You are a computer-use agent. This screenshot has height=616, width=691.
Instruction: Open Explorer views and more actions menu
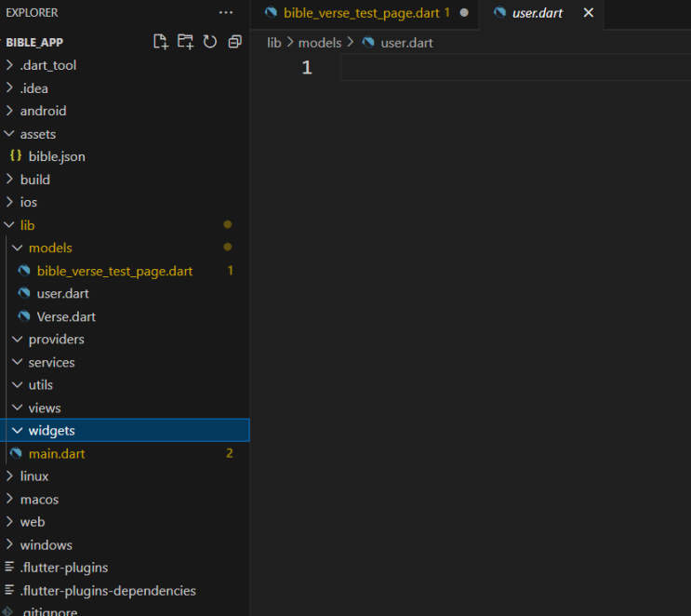pyautogui.click(x=226, y=13)
